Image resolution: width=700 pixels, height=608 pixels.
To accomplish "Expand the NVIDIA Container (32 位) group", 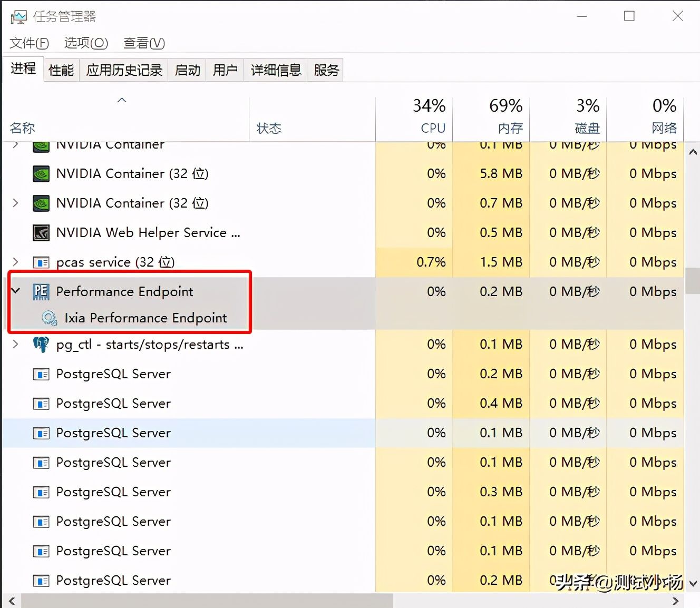I will coord(15,203).
